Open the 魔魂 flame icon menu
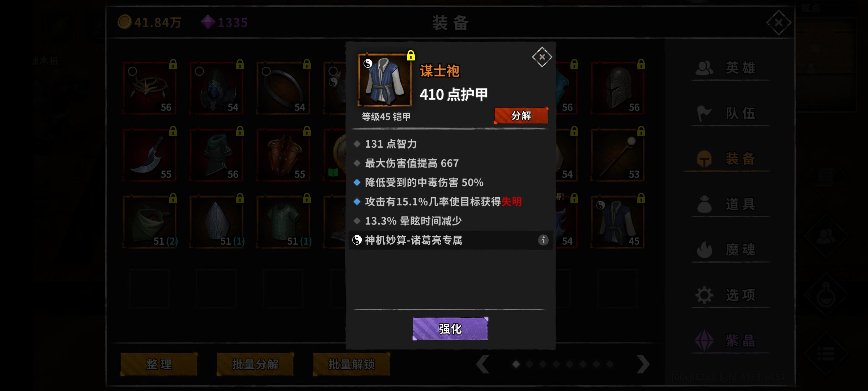The width and height of the screenshot is (868, 391). tap(704, 250)
